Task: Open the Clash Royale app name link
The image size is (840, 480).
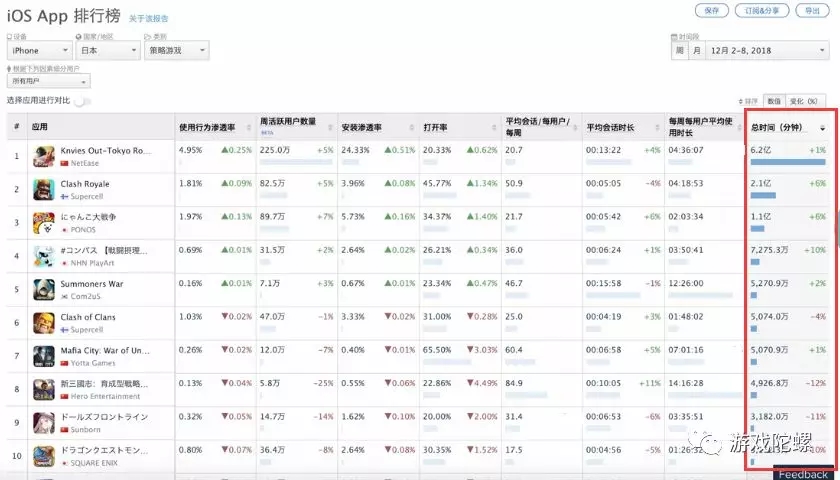Action: coord(85,184)
